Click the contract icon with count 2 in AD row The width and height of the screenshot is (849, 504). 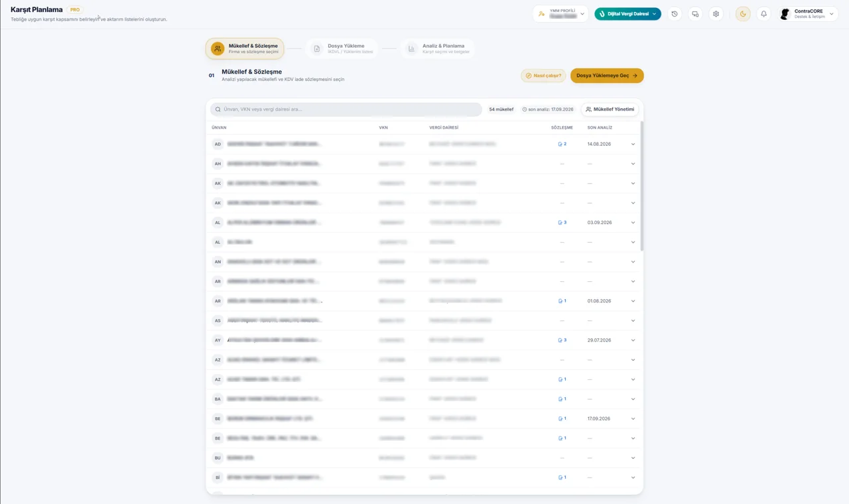562,144
